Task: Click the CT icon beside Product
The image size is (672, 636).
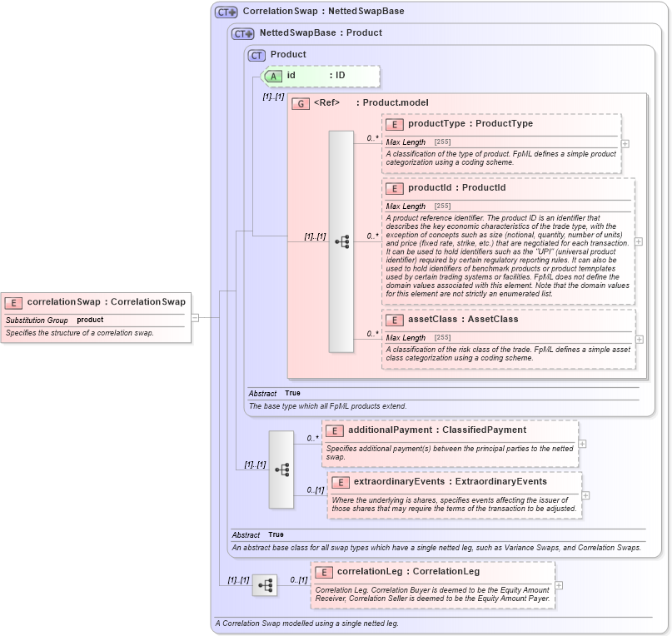Action: coord(256,55)
